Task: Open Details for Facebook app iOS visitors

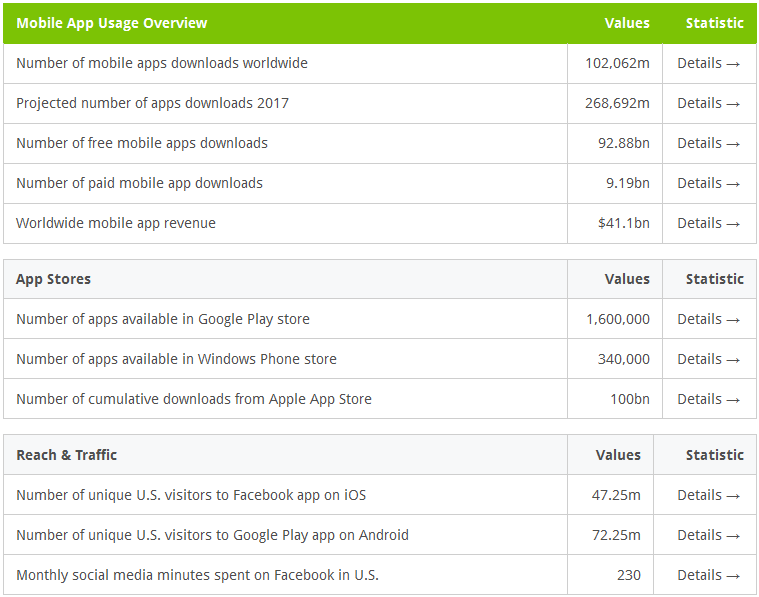Action: tap(708, 495)
